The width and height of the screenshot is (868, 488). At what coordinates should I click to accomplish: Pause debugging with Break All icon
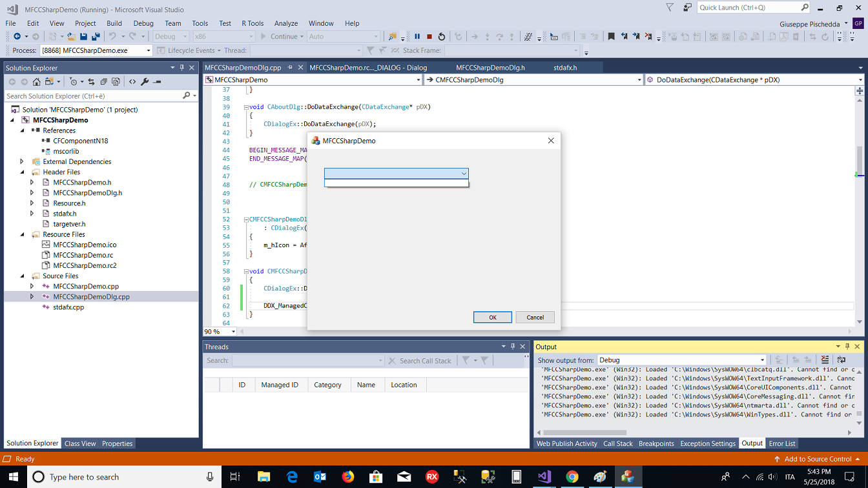pos(417,37)
